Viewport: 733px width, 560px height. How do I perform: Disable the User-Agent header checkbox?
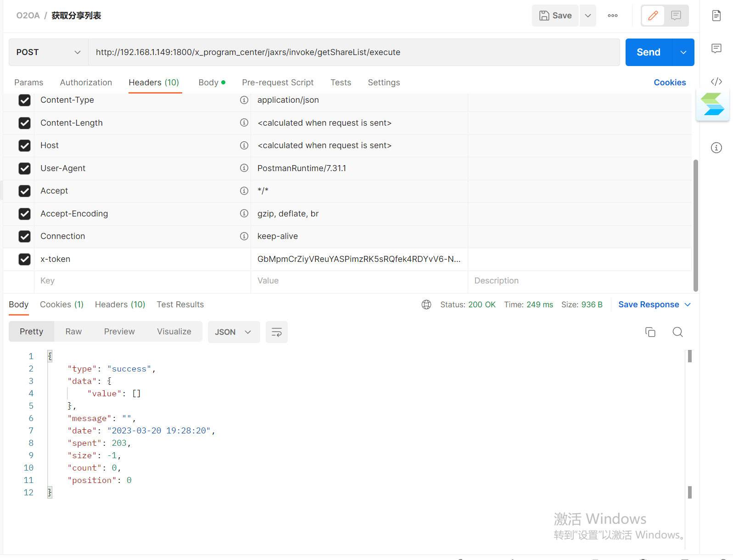[24, 168]
